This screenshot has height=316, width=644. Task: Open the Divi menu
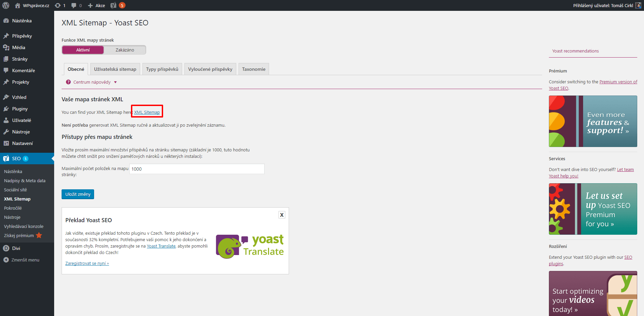click(27, 248)
